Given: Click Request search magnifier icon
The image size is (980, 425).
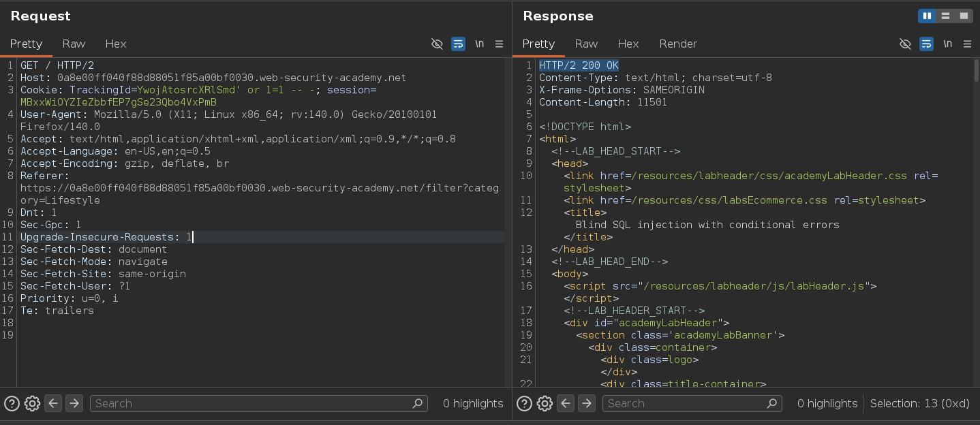Looking at the screenshot, I should (x=418, y=403).
